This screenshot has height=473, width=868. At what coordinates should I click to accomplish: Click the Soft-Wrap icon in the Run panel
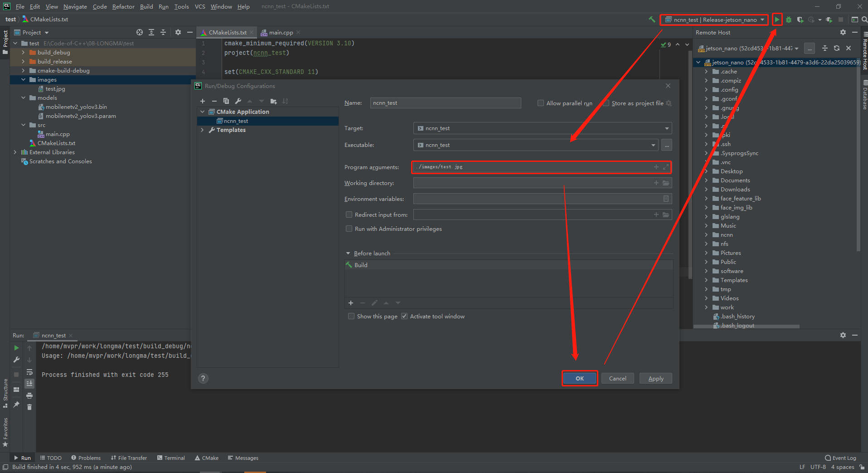coord(29,372)
